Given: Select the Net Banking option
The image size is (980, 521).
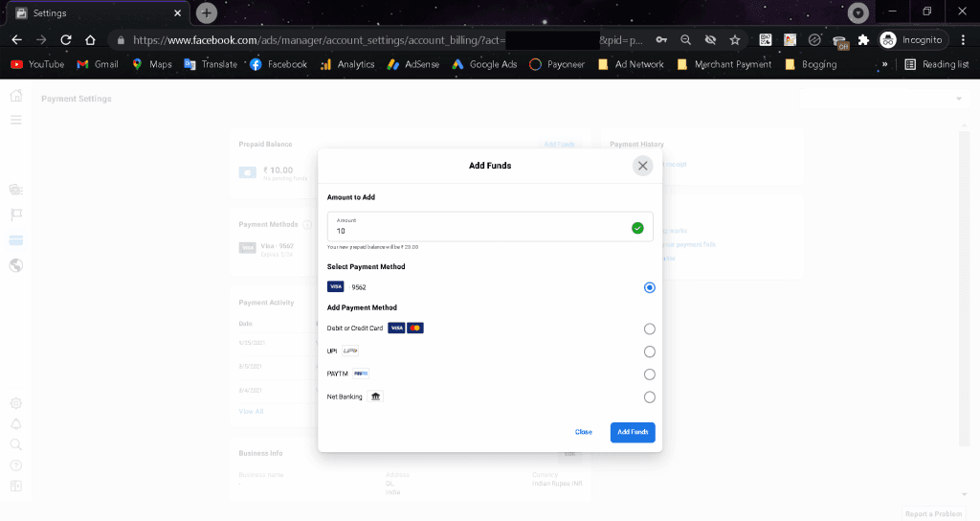Looking at the screenshot, I should pyautogui.click(x=650, y=397).
